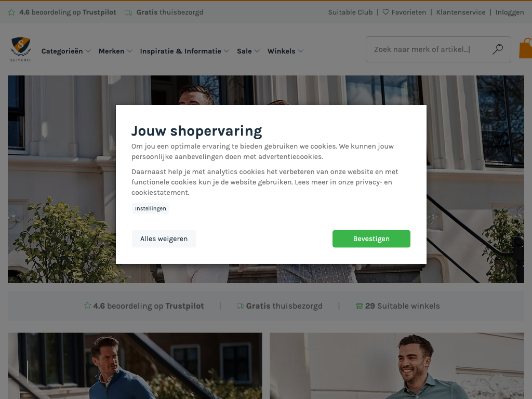Open the Sale menu
This screenshot has width=532, height=399.
click(x=248, y=51)
